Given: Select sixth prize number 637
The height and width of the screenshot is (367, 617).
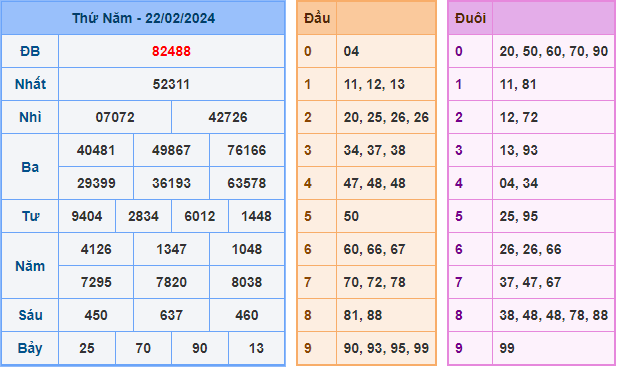Looking at the screenshot, I should (171, 315).
